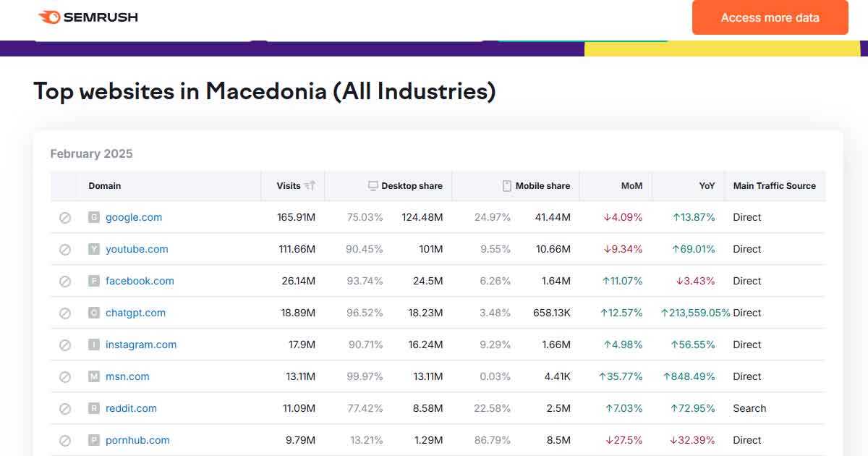Click the circle-slash icon beside msn.com
Viewport: 868px width, 456px height.
coord(65,376)
